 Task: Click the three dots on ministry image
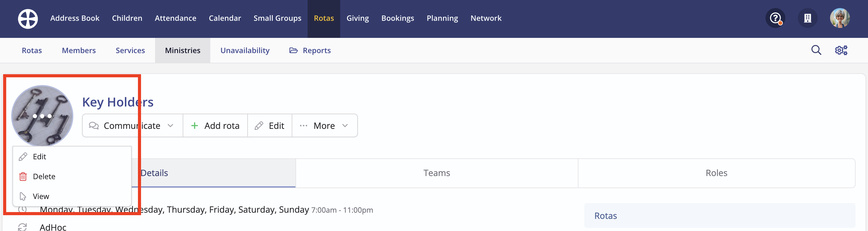[42, 116]
